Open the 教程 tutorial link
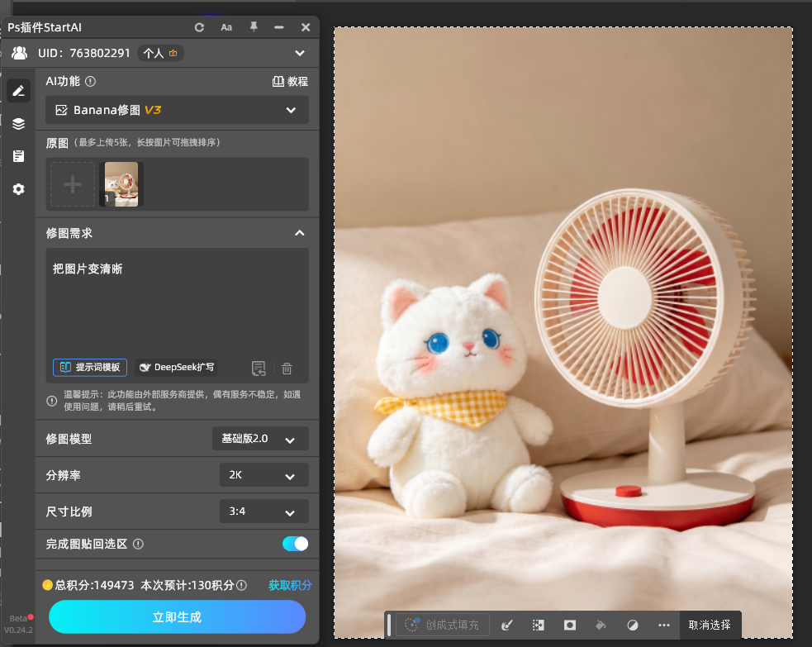Viewport: 812px width, 647px height. click(290, 81)
